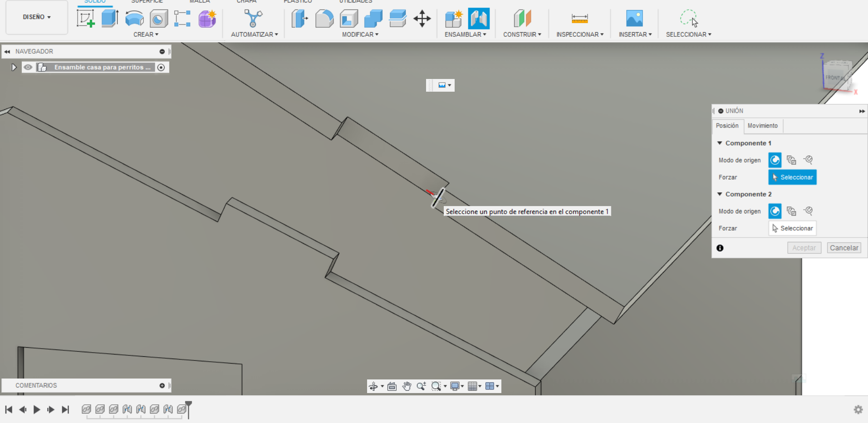Viewport: 868px width, 423px height.
Task: Open the DISEÑO workspace dropdown
Action: 37,17
